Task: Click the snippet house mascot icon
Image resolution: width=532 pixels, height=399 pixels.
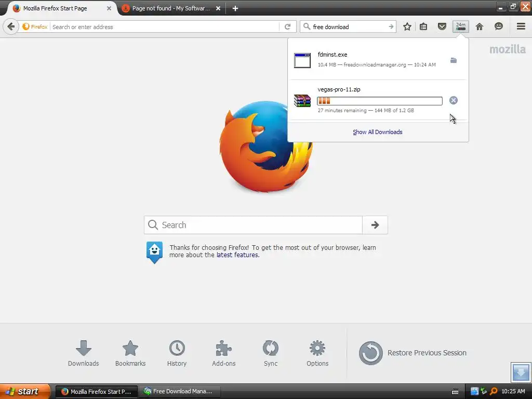Action: tap(154, 252)
